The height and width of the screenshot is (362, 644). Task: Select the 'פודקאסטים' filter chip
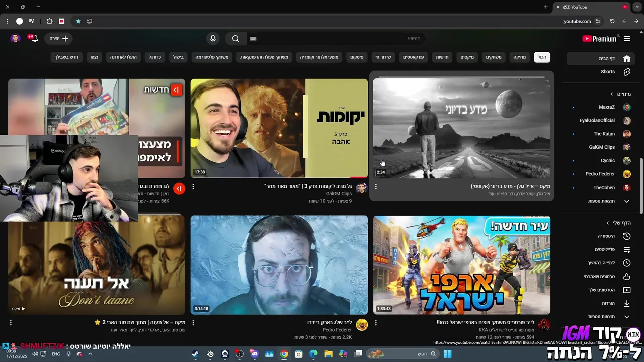tap(414, 57)
